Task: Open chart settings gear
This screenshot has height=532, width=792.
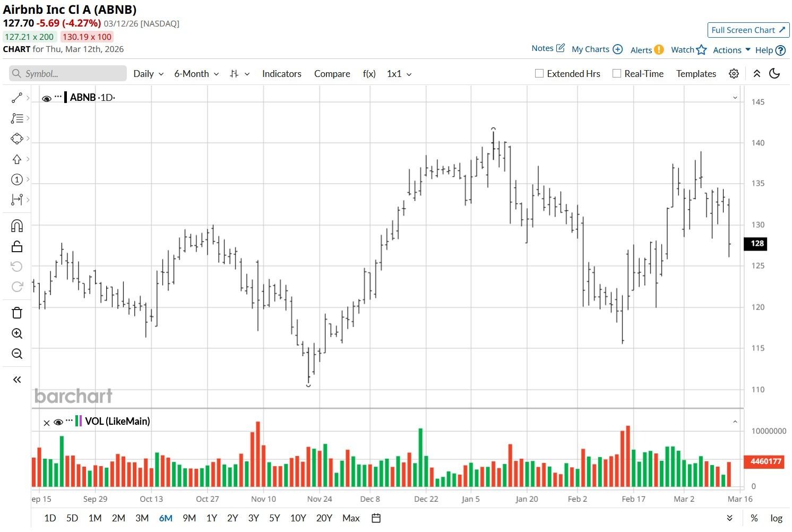Action: click(734, 74)
